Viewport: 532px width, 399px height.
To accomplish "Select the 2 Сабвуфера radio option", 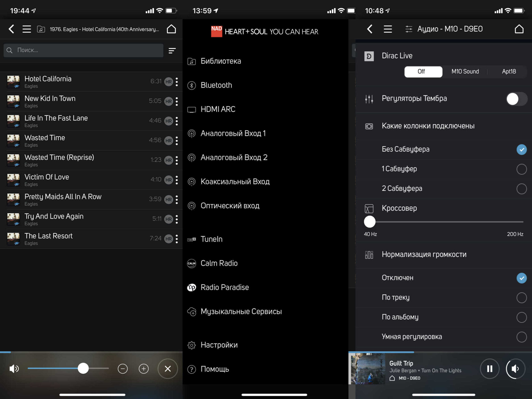I will tap(521, 189).
